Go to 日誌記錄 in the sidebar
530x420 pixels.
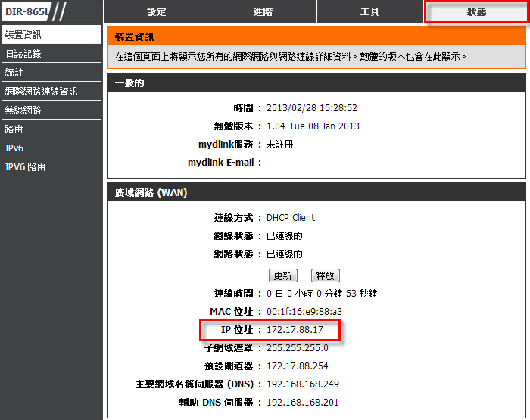[51, 54]
